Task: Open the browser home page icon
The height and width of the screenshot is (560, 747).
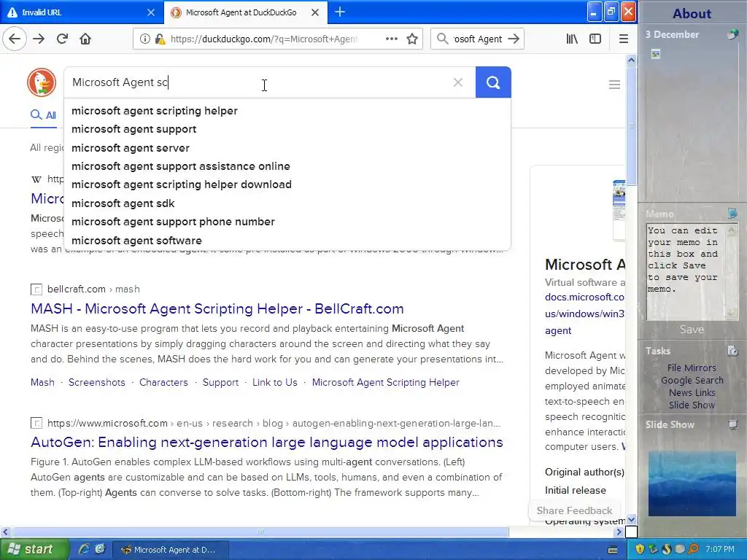Action: click(x=85, y=39)
